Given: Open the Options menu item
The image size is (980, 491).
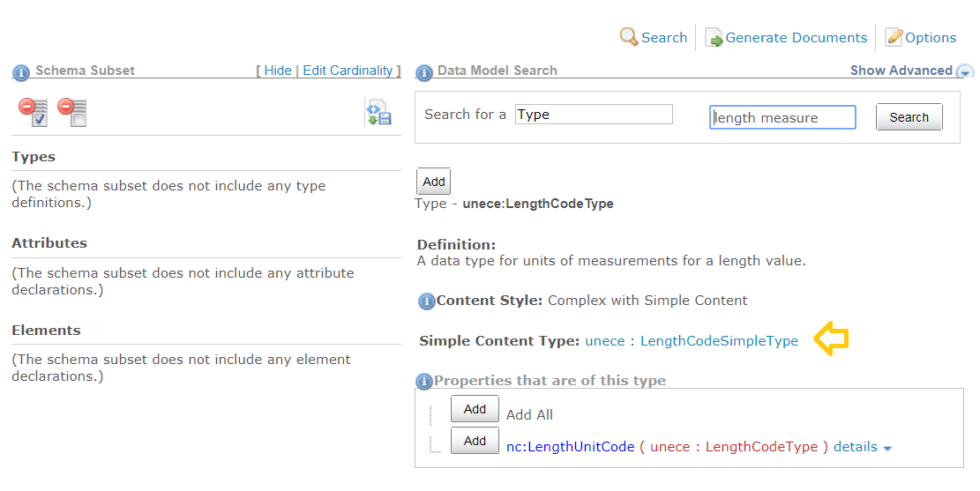Looking at the screenshot, I should coord(921,38).
